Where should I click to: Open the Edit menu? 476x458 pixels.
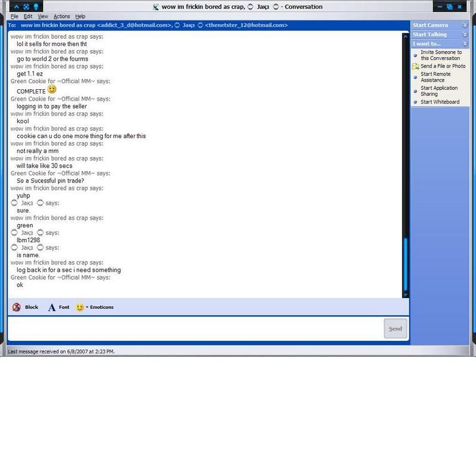pos(28,17)
